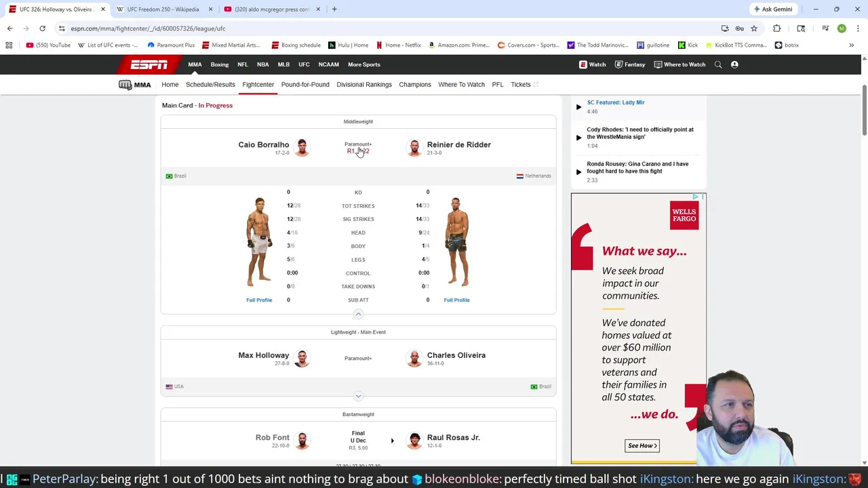The height and width of the screenshot is (488, 868).
Task: Close the UFC Freedom 250 Wikipedia tab
Action: [x=211, y=9]
